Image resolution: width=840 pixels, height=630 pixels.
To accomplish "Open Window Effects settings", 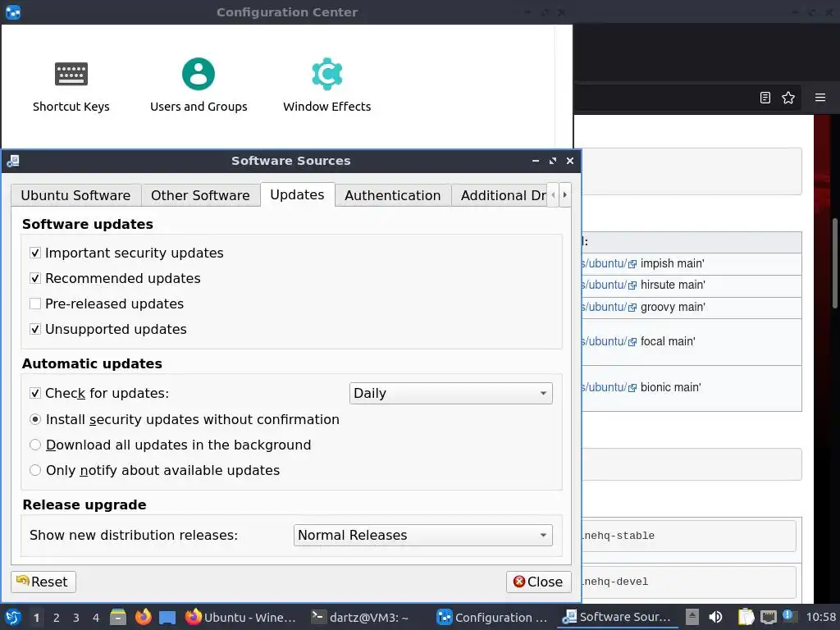I will pyautogui.click(x=326, y=85).
